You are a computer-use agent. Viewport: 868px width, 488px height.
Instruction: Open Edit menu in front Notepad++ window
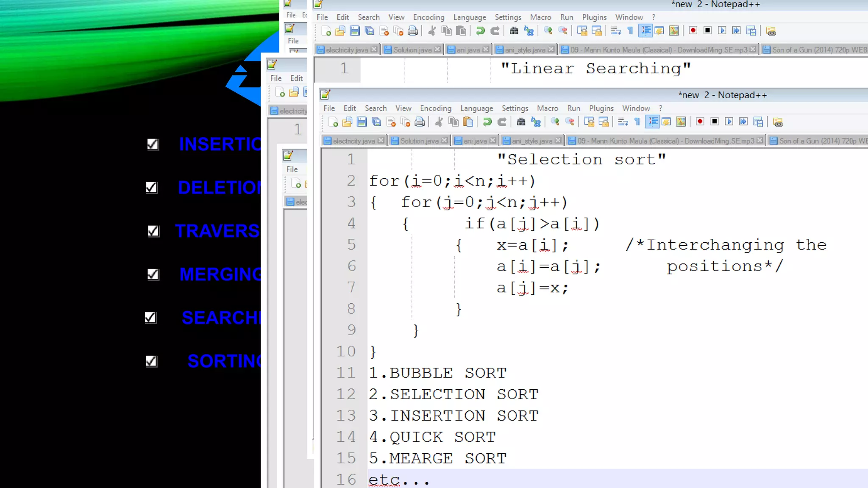pos(350,108)
